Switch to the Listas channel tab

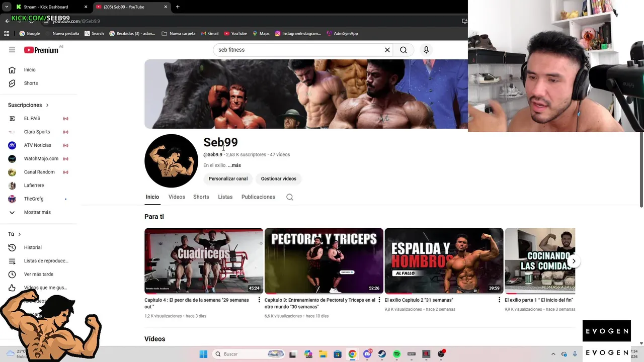pos(225,197)
